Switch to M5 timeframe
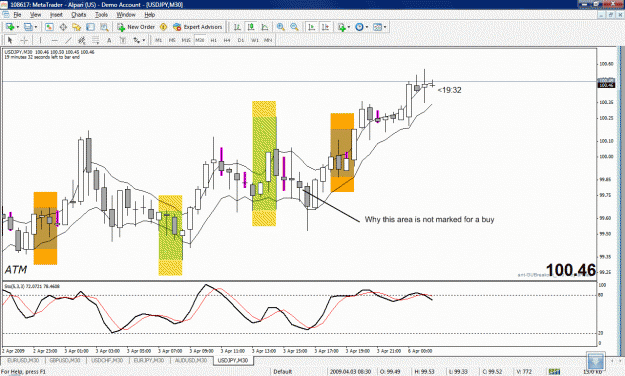The height and width of the screenshot is (376, 625). point(172,40)
